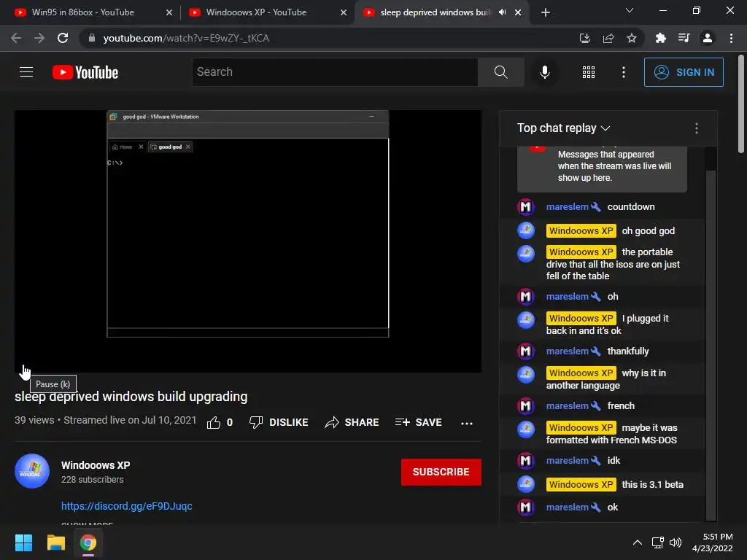
Task: Open more actions ellipsis under video
Action: coord(467,423)
